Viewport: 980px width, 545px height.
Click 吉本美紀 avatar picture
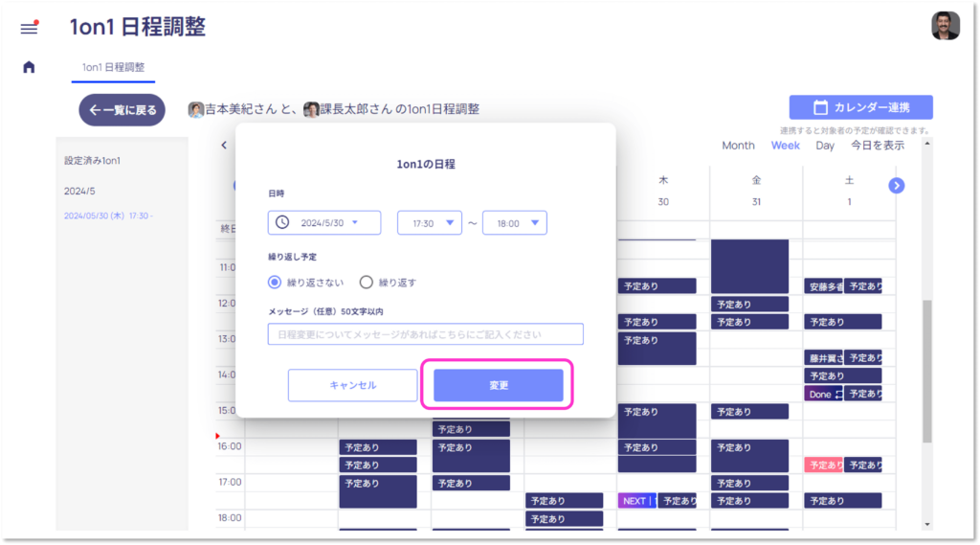point(196,109)
